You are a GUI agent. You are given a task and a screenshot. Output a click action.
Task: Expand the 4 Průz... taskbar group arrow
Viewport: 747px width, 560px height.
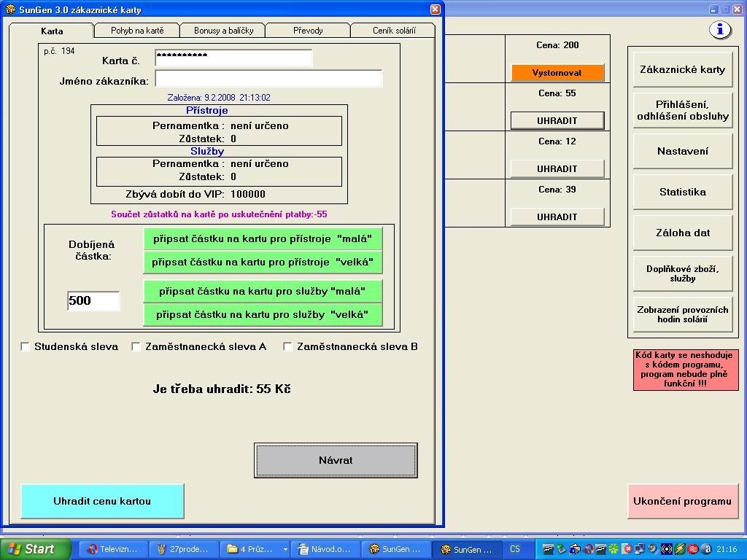pyautogui.click(x=285, y=549)
